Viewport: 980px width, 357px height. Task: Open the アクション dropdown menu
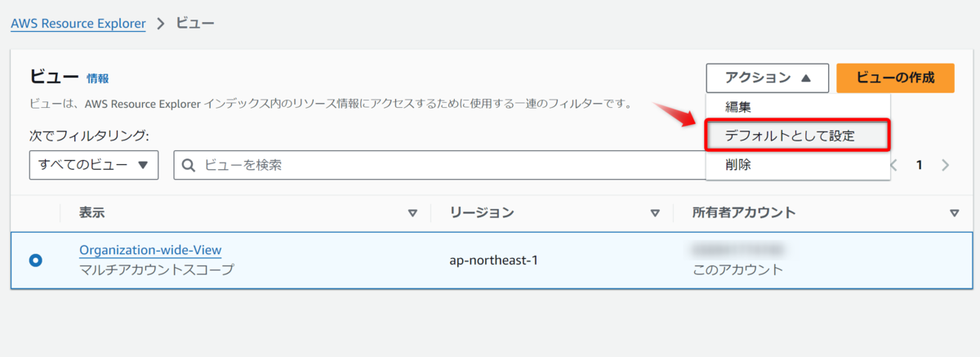[767, 78]
